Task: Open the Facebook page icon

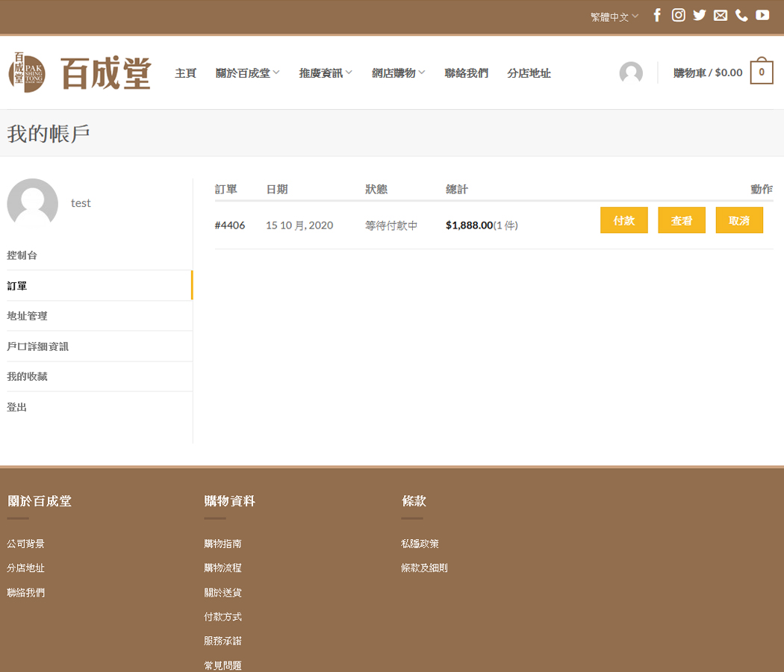Action: [657, 16]
